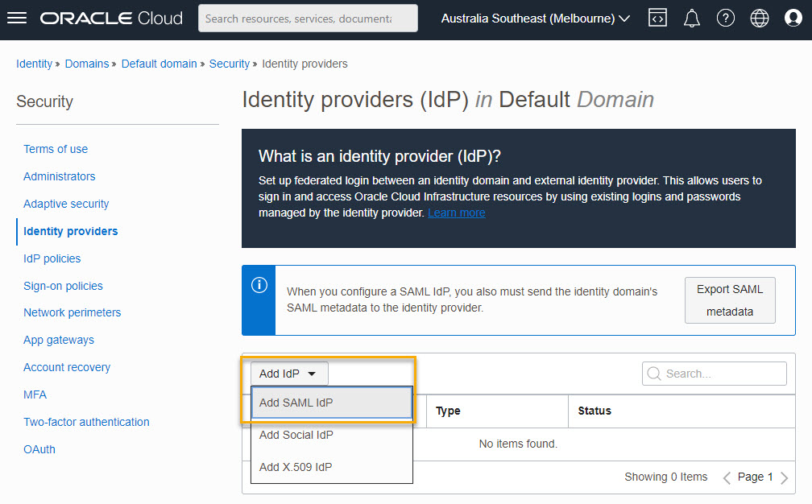Click the 'Showing 0 Items' text
This screenshot has height=504, width=812.
pyautogui.click(x=665, y=477)
